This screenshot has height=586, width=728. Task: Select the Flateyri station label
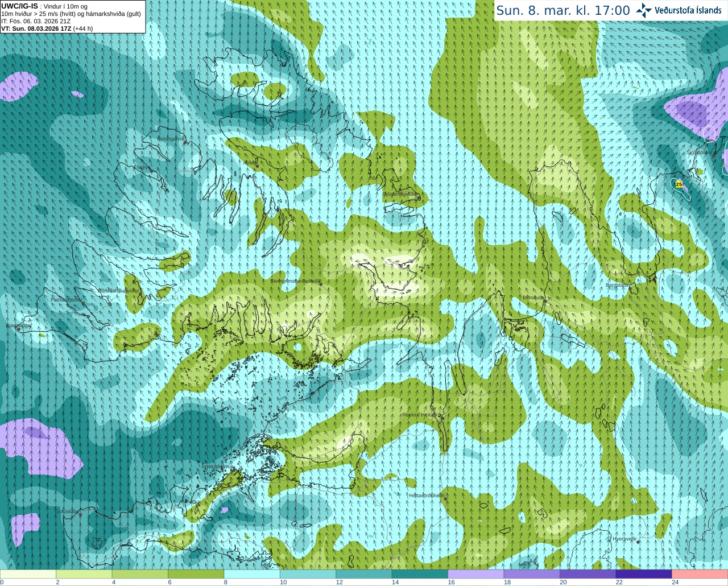(x=142, y=167)
